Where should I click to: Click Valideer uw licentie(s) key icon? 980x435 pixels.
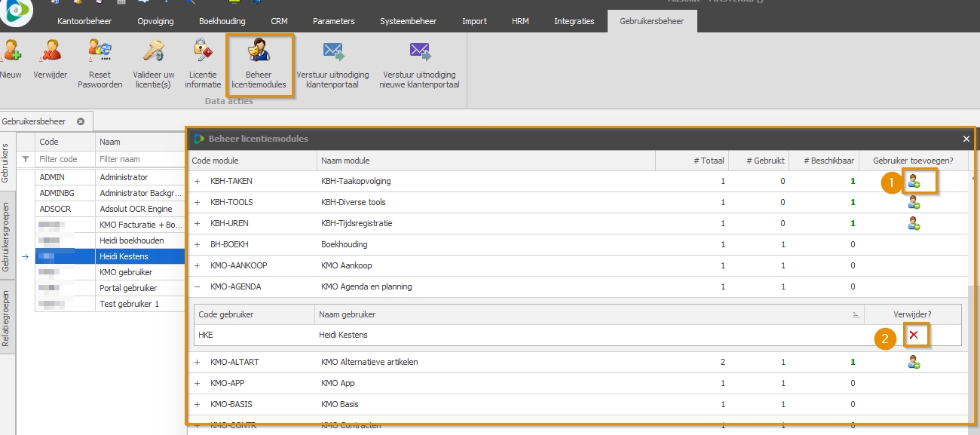pyautogui.click(x=154, y=52)
